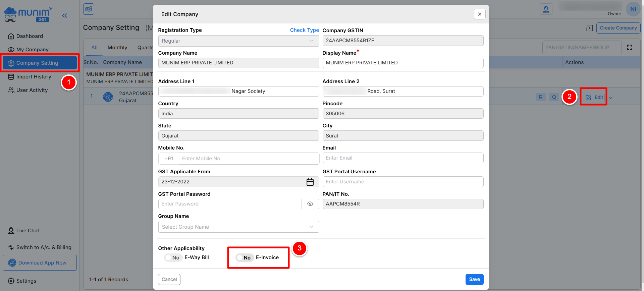This screenshot has width=644, height=291.
Task: Click the support agent icon in header
Action: [546, 9]
